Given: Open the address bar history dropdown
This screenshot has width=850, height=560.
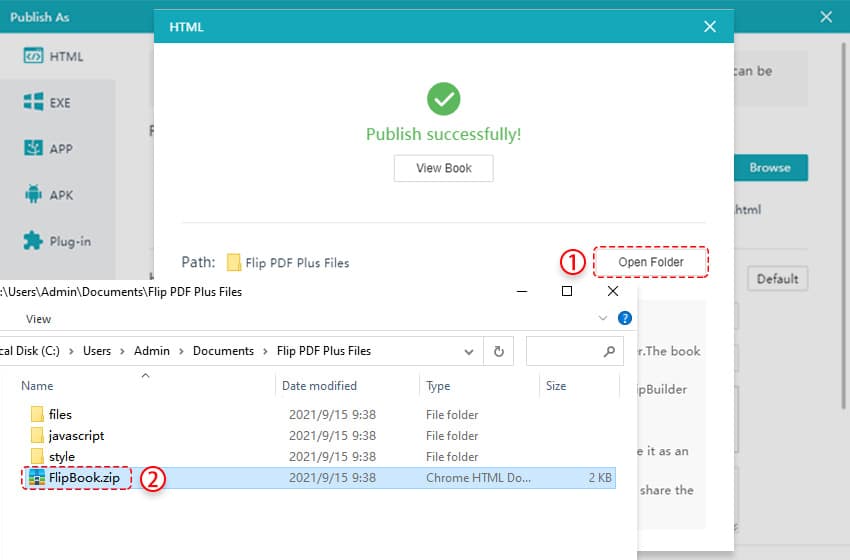Looking at the screenshot, I should (x=469, y=352).
